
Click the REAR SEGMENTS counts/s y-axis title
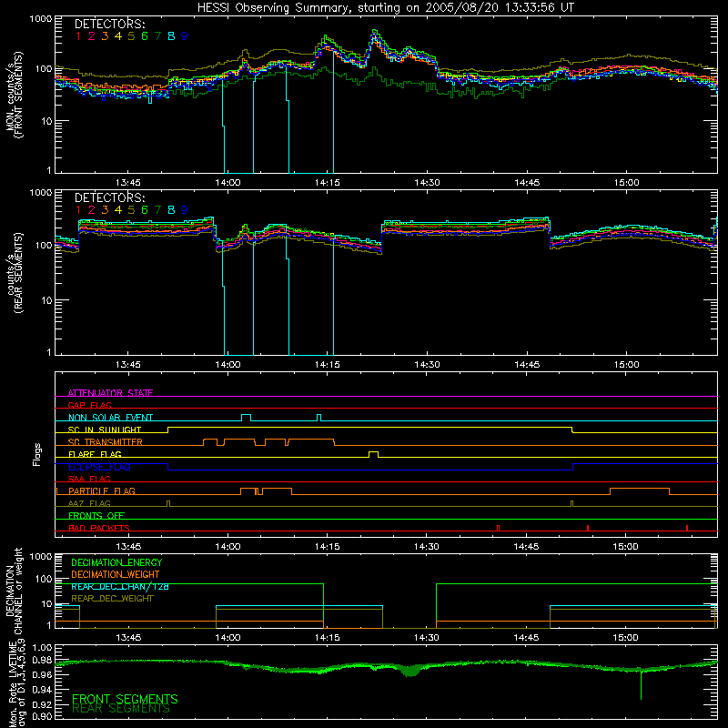click(14, 273)
